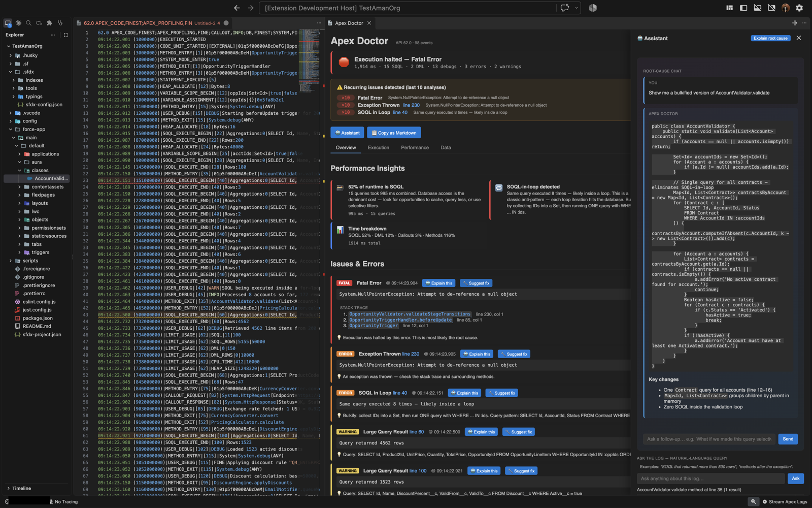
Task: Click the Explain root cause button
Action: 770,38
